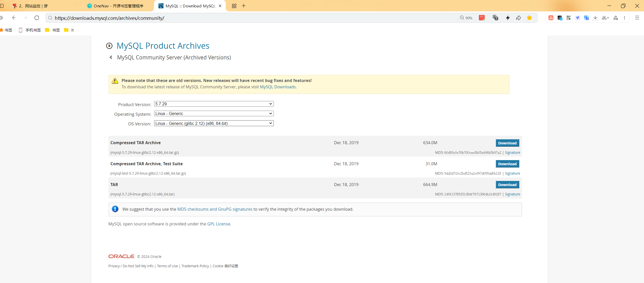Open the three-dot extensions menu

pos(624,18)
